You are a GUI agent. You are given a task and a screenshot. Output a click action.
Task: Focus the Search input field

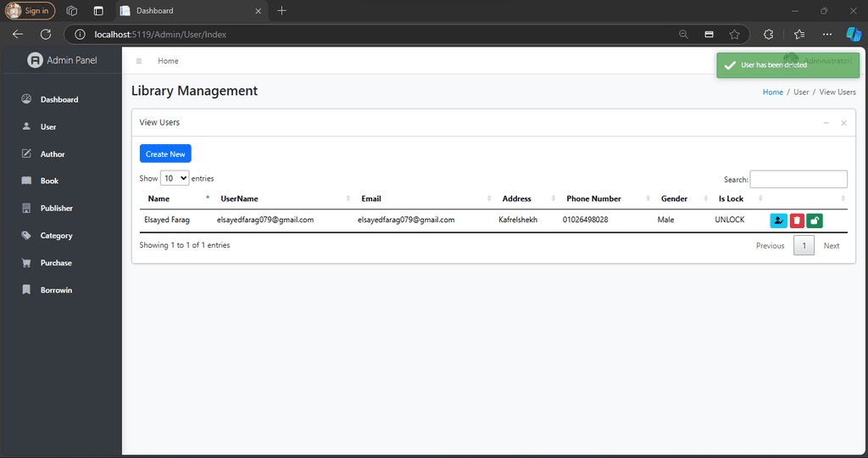click(798, 180)
